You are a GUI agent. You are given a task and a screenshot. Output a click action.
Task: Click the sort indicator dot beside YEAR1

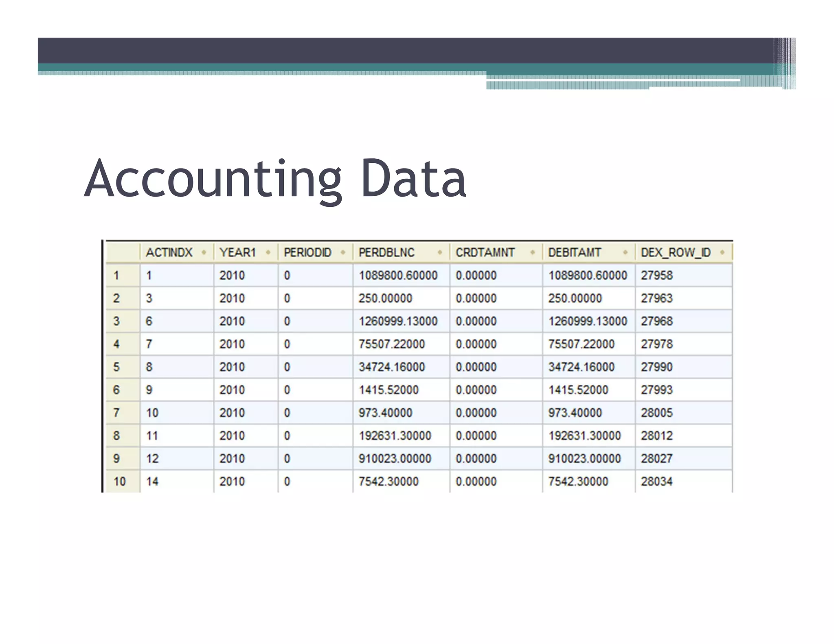tap(268, 252)
